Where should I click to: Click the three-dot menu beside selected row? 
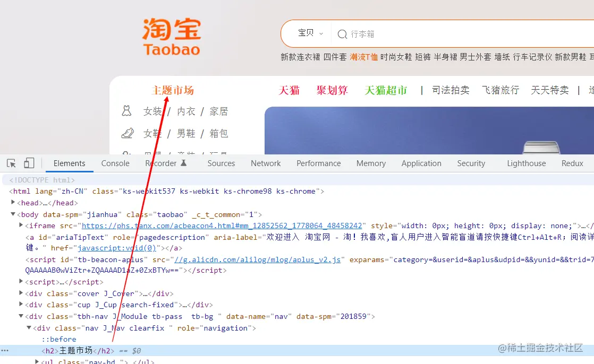5,351
